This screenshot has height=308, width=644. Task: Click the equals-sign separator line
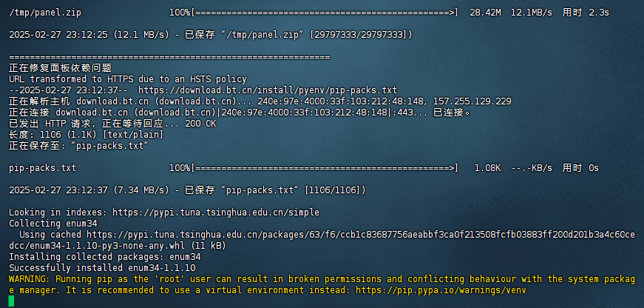[169, 57]
